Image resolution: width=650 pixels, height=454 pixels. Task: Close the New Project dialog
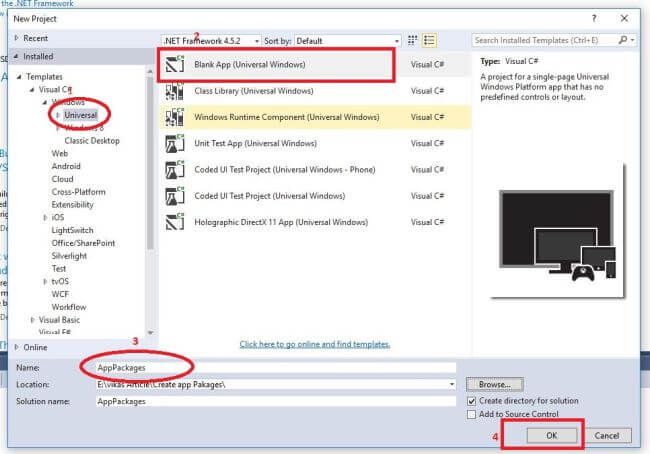click(x=624, y=19)
